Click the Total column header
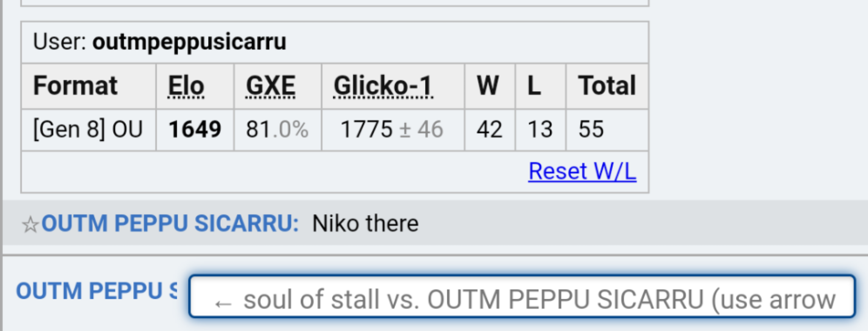This screenshot has width=868, height=331. (x=607, y=86)
